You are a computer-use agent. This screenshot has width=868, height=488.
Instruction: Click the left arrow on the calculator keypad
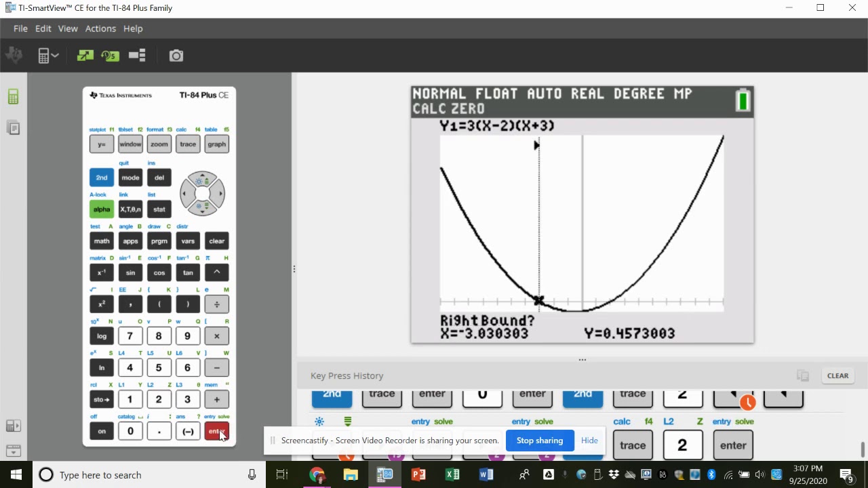pos(186,194)
